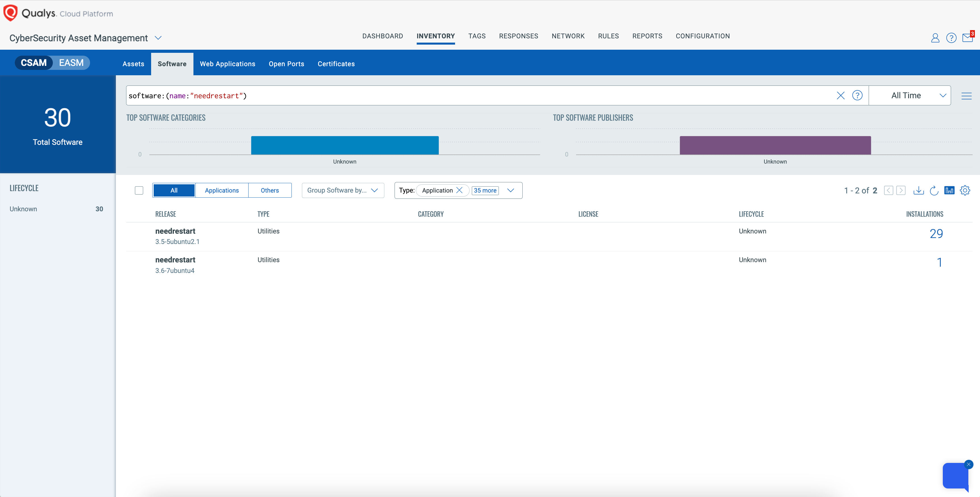Clear the search query with X icon

coord(840,95)
